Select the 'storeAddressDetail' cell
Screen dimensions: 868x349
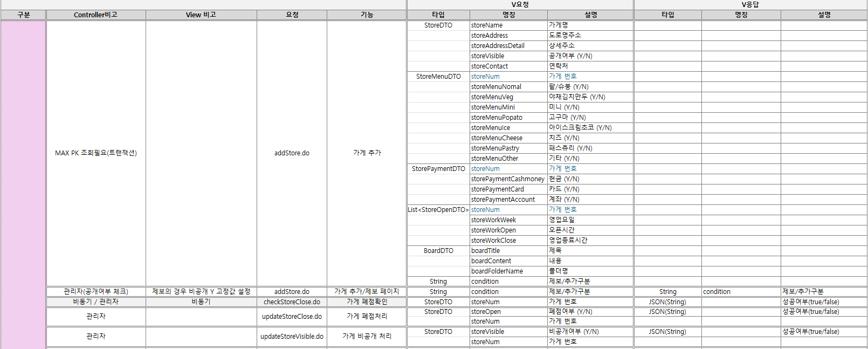tap(508, 46)
